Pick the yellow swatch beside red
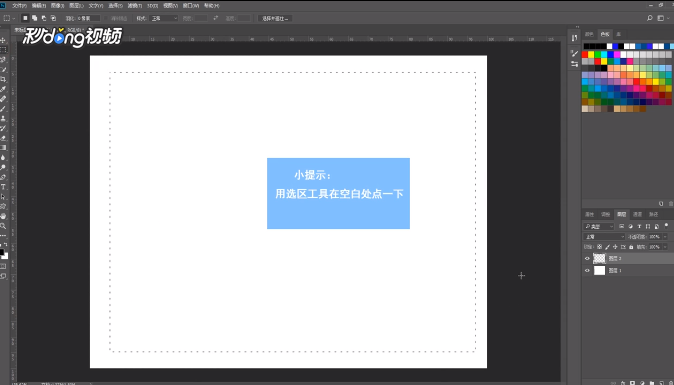 click(x=591, y=55)
